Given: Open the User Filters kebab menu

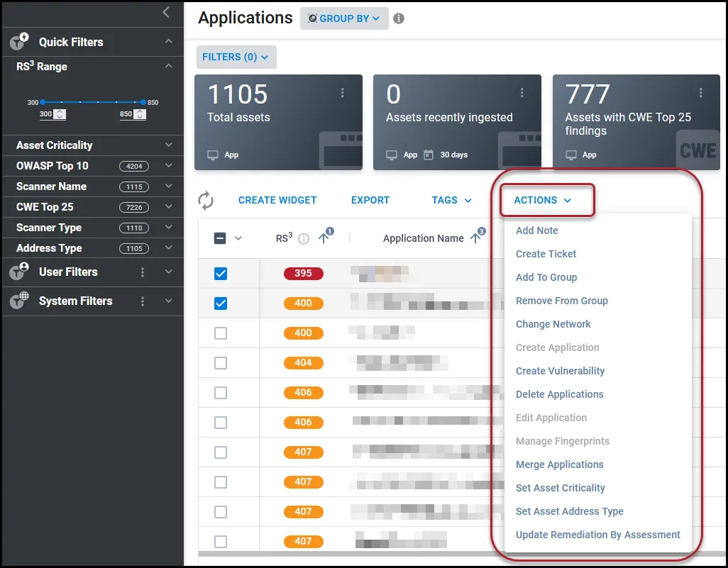Looking at the screenshot, I should (x=143, y=272).
